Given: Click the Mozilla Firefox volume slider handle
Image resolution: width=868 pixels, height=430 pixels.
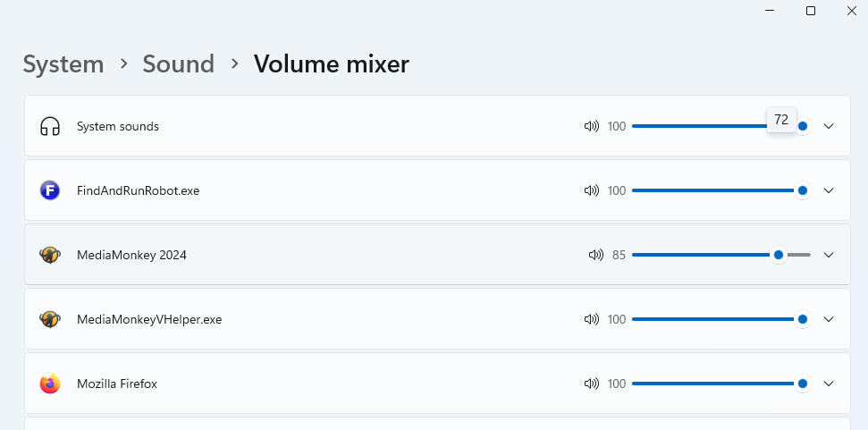Looking at the screenshot, I should (803, 384).
